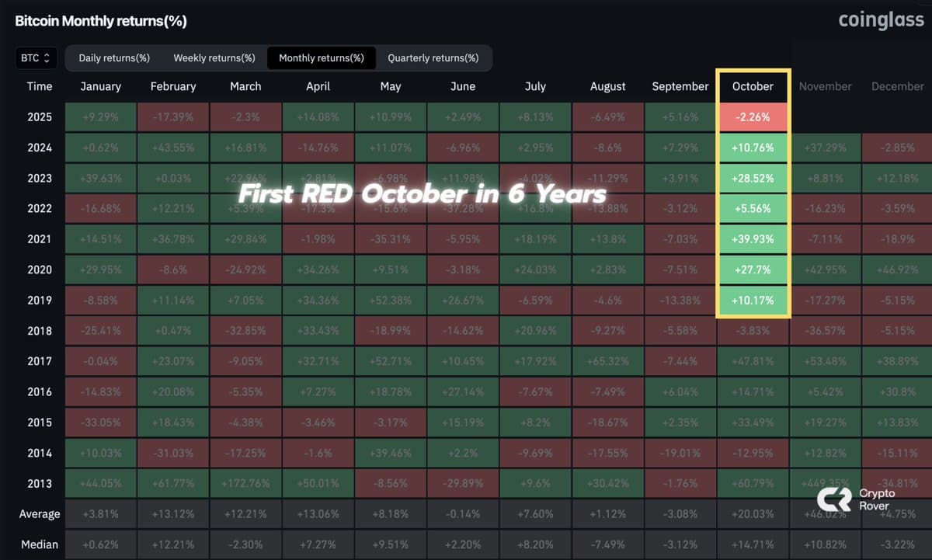
Task: Click the Time header cell
Action: (x=39, y=86)
